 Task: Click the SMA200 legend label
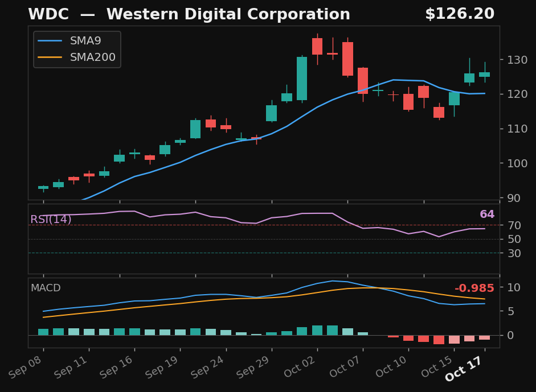[x=93, y=57]
